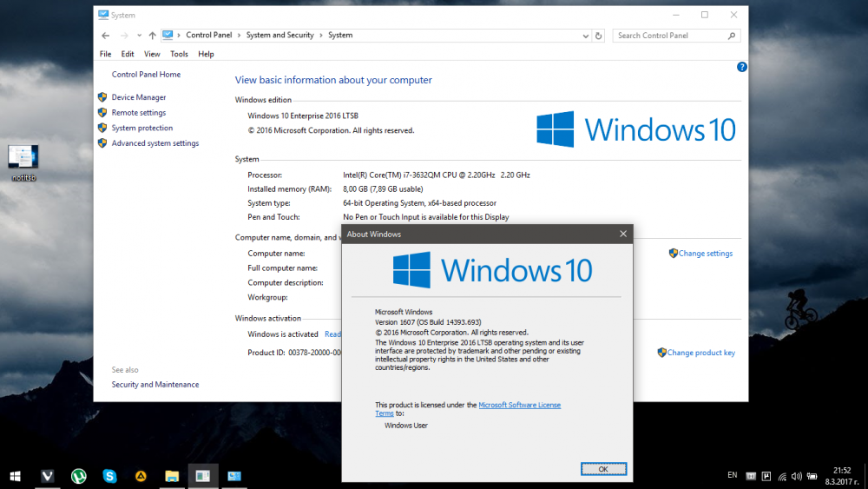Switch to the System window taskbar button
The width and height of the screenshot is (868, 489).
pos(234,476)
